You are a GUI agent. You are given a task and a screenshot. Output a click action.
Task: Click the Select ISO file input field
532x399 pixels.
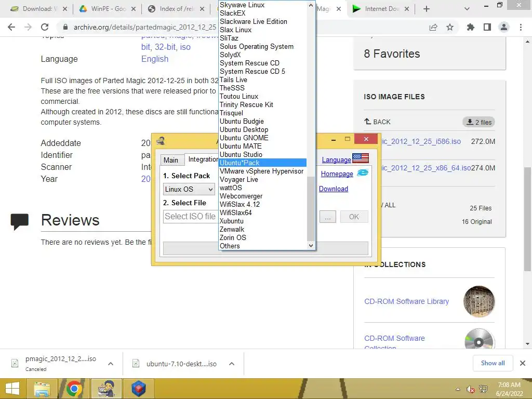pos(191,217)
